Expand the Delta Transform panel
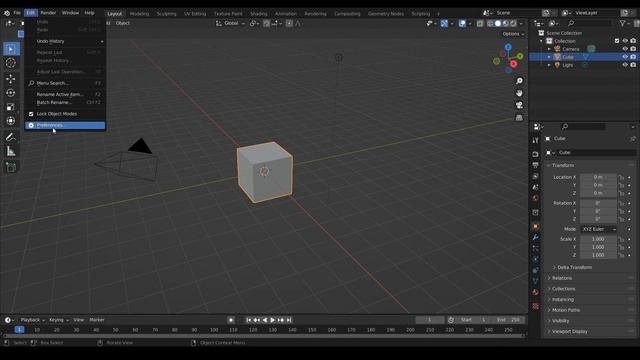This screenshot has width=640, height=360. [x=575, y=267]
